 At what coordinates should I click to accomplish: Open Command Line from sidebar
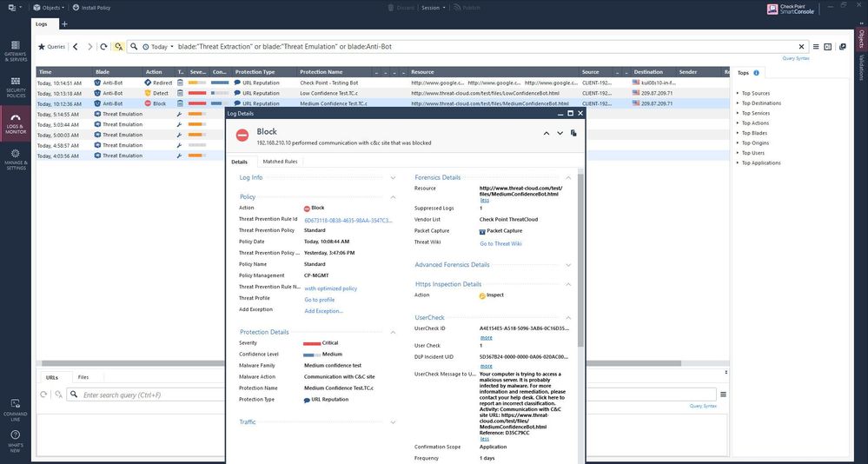[x=16, y=407]
